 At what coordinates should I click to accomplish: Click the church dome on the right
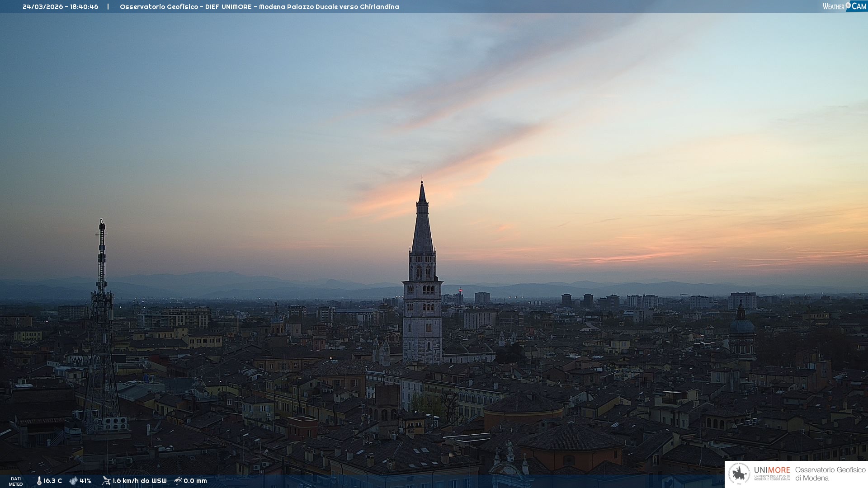coord(741,325)
